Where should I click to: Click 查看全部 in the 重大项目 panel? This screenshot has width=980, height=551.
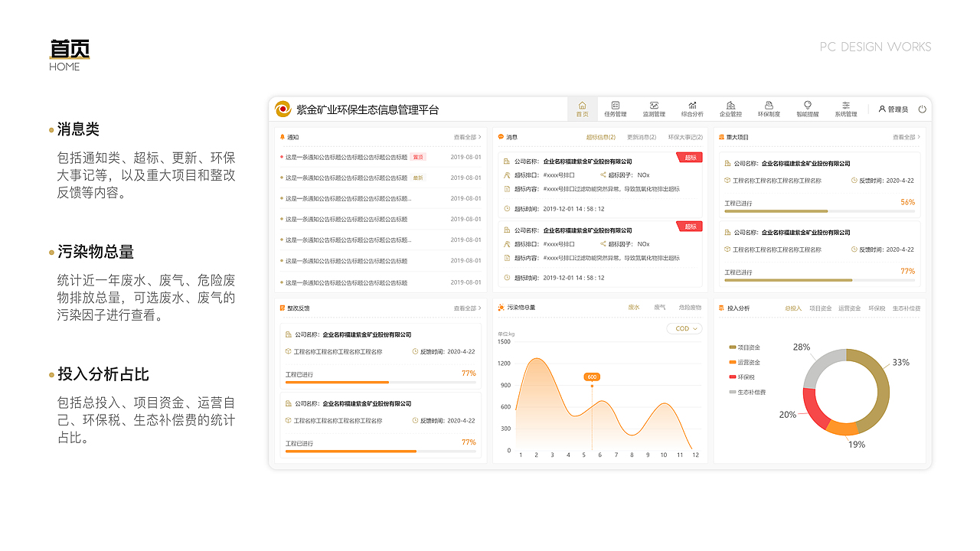906,137
